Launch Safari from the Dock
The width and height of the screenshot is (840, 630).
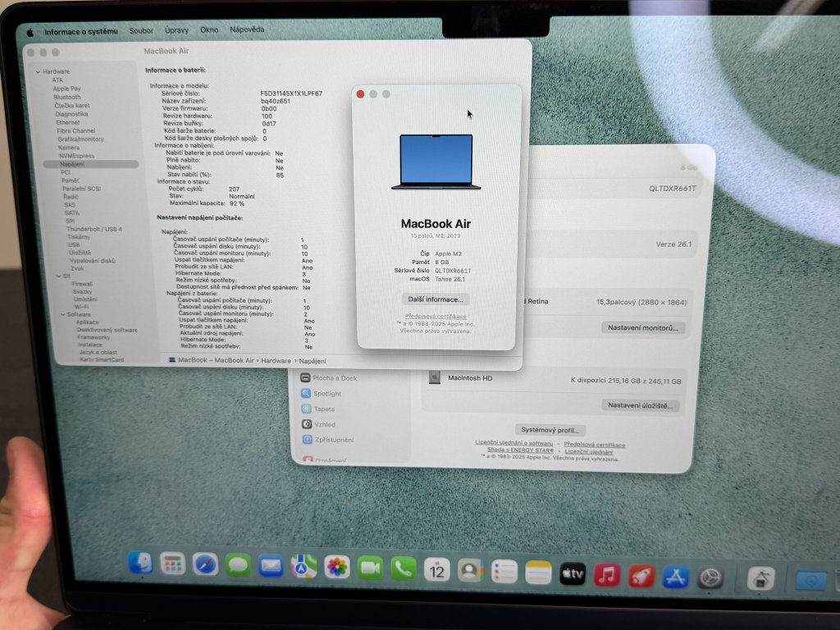(205, 564)
